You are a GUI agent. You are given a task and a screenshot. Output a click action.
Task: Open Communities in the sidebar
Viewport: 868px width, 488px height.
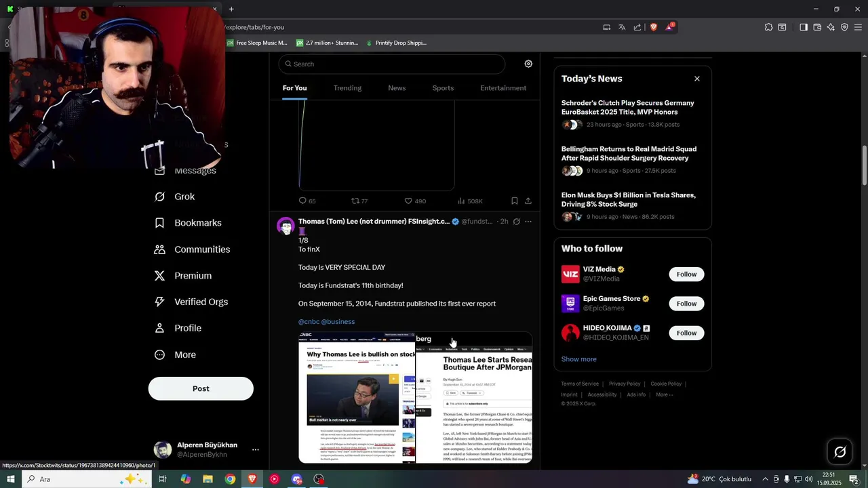pos(192,249)
